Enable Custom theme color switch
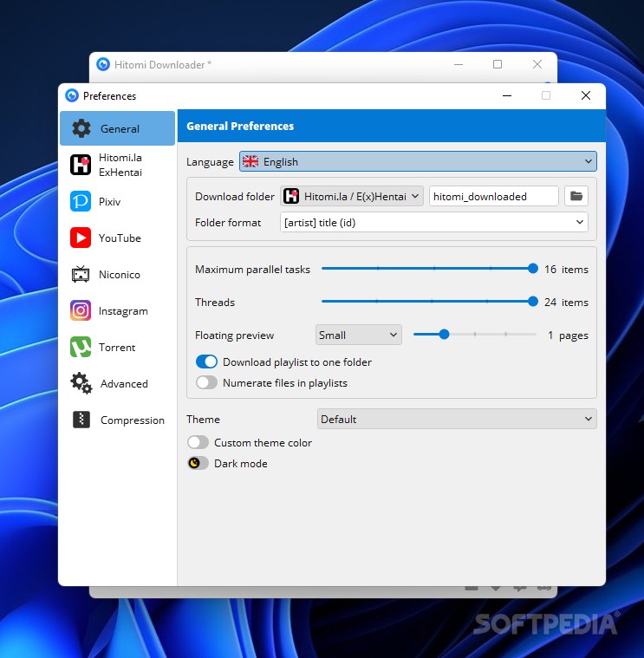Viewport: 644px width, 658px height. point(198,442)
